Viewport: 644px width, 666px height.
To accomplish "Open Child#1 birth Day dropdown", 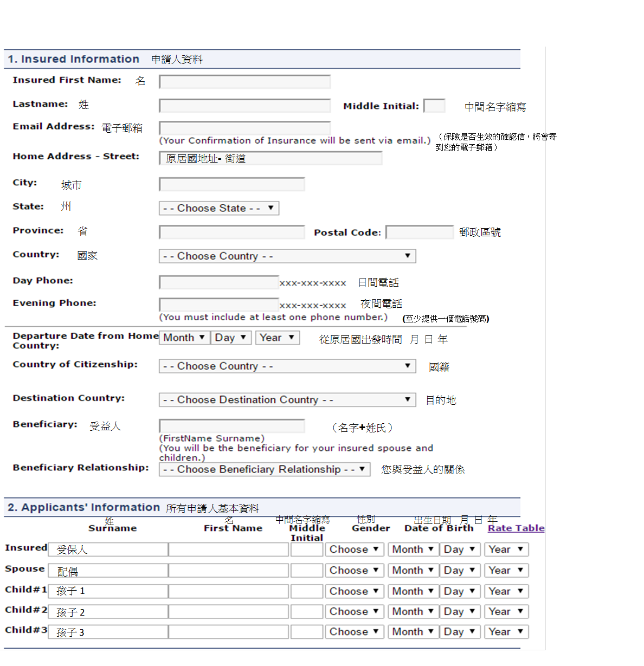I will pyautogui.click(x=460, y=591).
